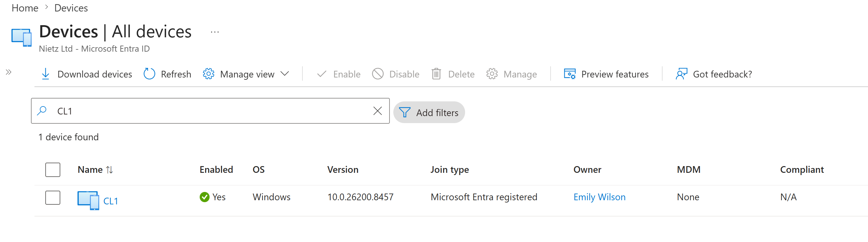
Task: Click the Preview features icon
Action: (570, 74)
